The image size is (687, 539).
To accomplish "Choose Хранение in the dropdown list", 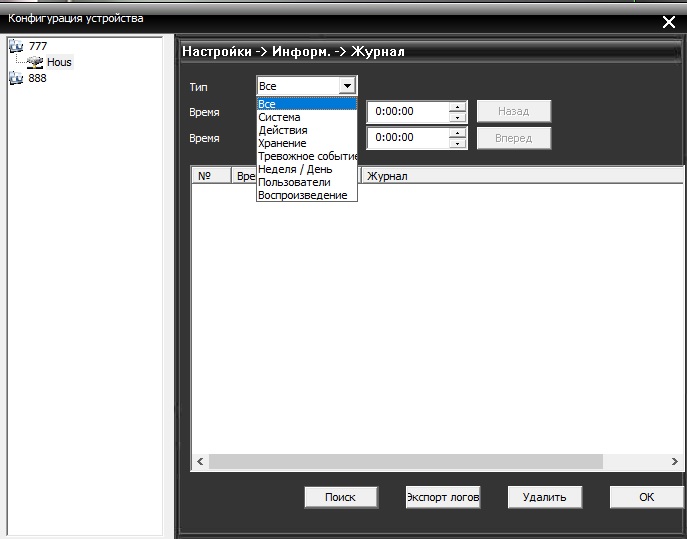I will tap(282, 143).
